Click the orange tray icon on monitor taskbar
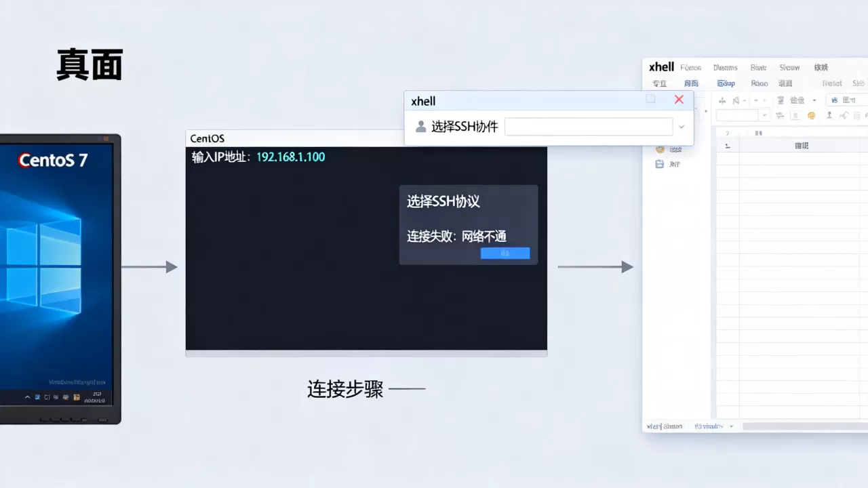The width and height of the screenshot is (868, 488). pos(77,397)
